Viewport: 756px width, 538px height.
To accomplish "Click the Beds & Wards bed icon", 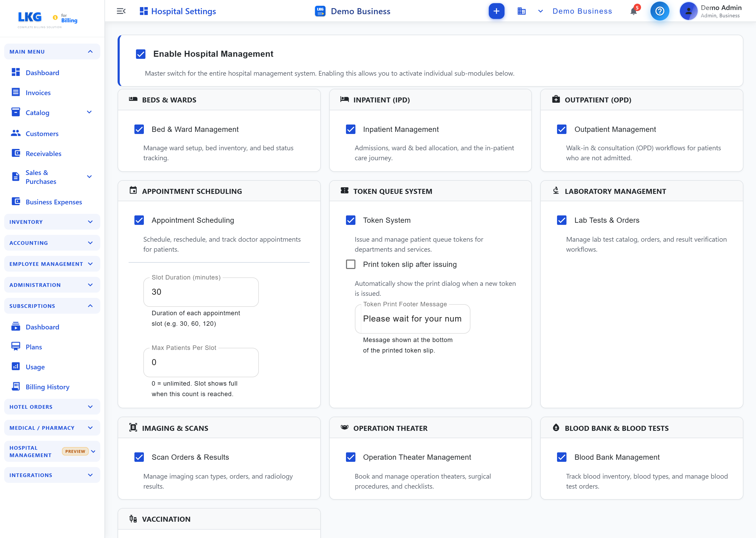I will (133, 99).
